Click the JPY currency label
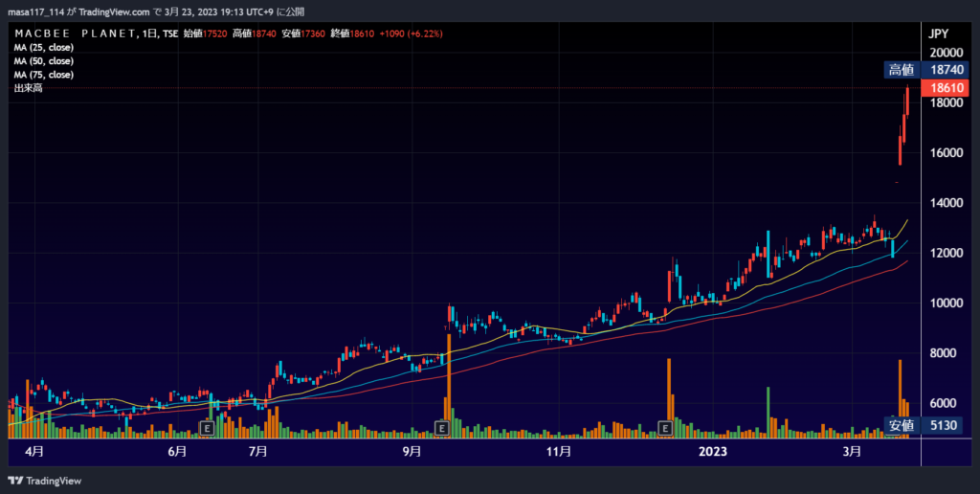This screenshot has height=494, width=980. point(938,34)
